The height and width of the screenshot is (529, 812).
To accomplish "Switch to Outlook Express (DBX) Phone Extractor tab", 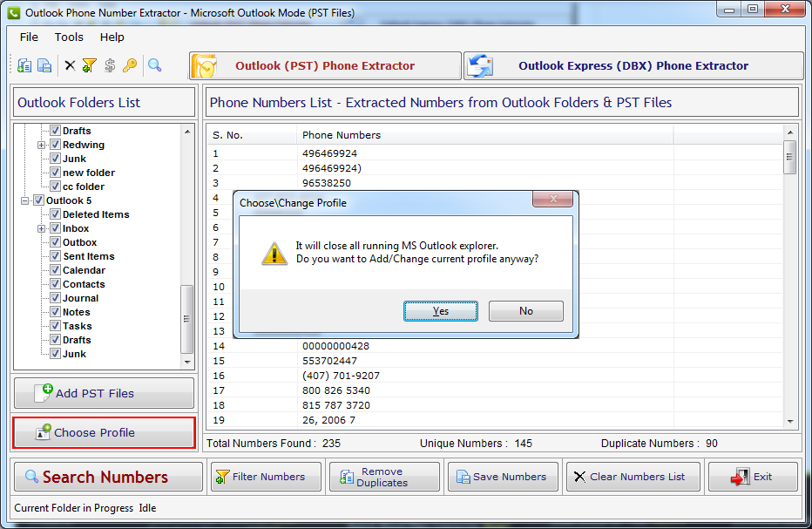I will pyautogui.click(x=633, y=66).
